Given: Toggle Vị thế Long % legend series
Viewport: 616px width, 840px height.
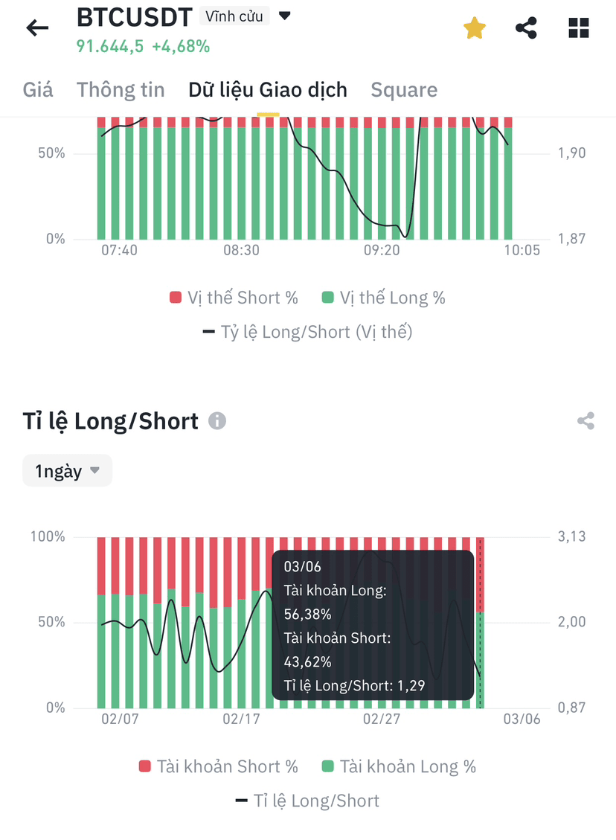Looking at the screenshot, I should 384,298.
